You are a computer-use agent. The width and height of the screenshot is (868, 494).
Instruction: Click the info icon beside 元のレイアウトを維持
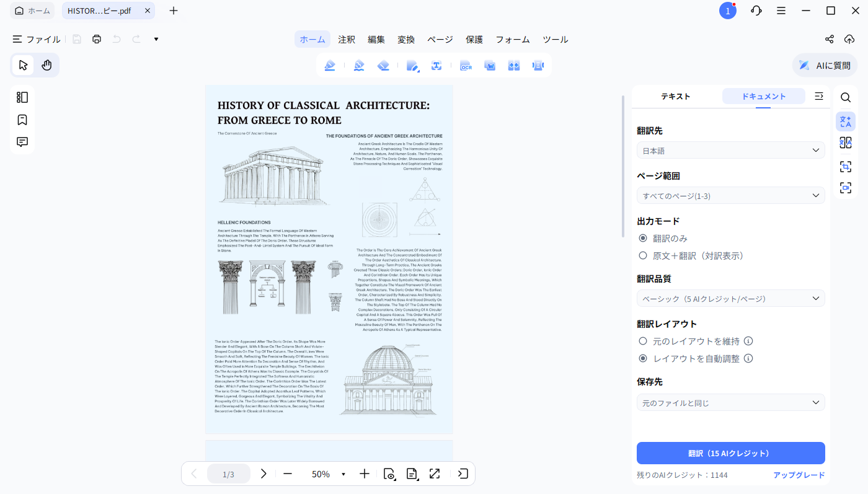[748, 341]
